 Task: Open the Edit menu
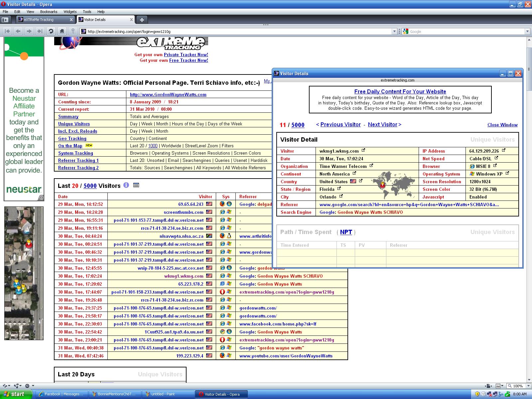[17, 12]
